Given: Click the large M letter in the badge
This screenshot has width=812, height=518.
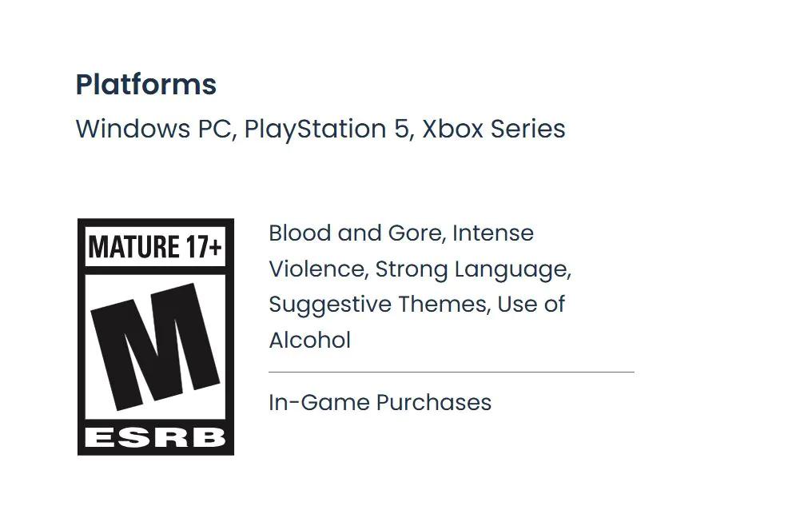Looking at the screenshot, I should tap(155, 345).
